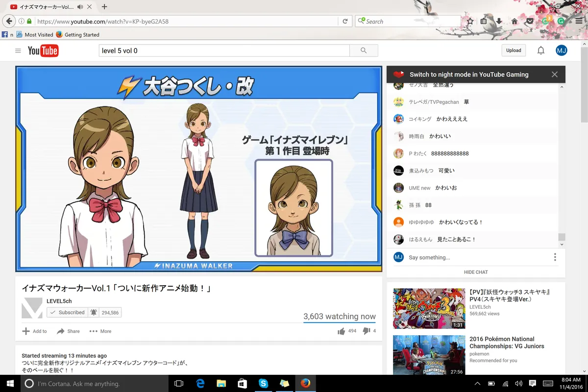Open volume control in system tray
The width and height of the screenshot is (588, 392).
click(519, 383)
